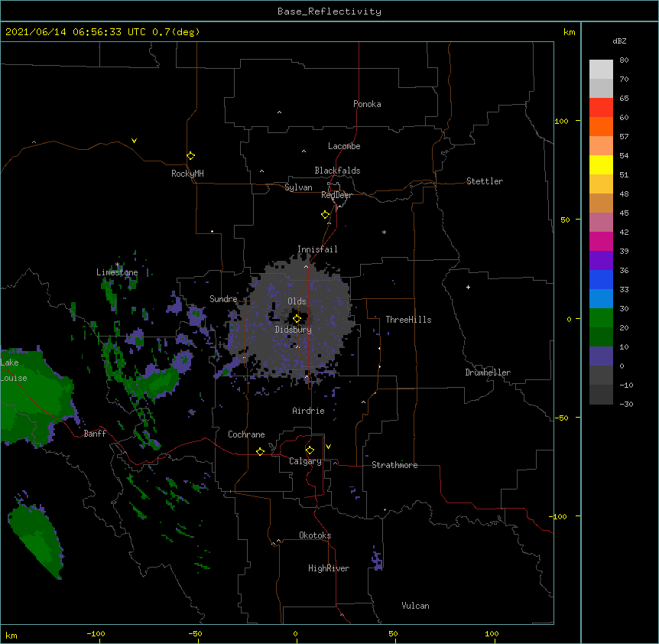Click the Didsbury town label
Screen dimensions: 659x644
coord(294,330)
